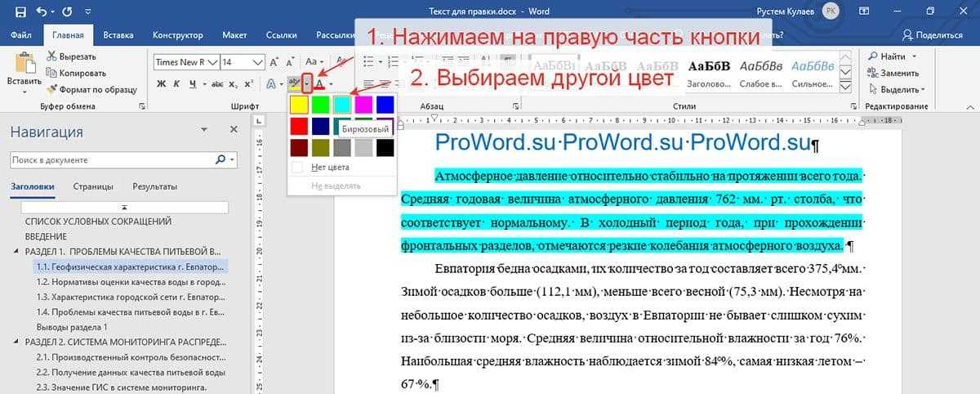Go to 1.2. Нормативы оценки качества heading
Screen dimensions: 980x394
click(x=131, y=282)
